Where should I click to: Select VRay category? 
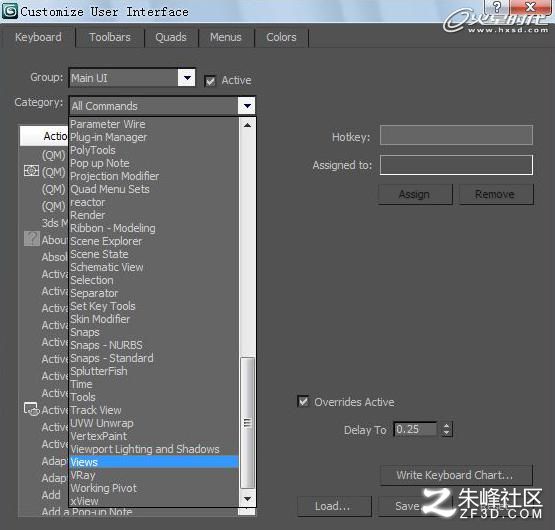[x=154, y=475]
